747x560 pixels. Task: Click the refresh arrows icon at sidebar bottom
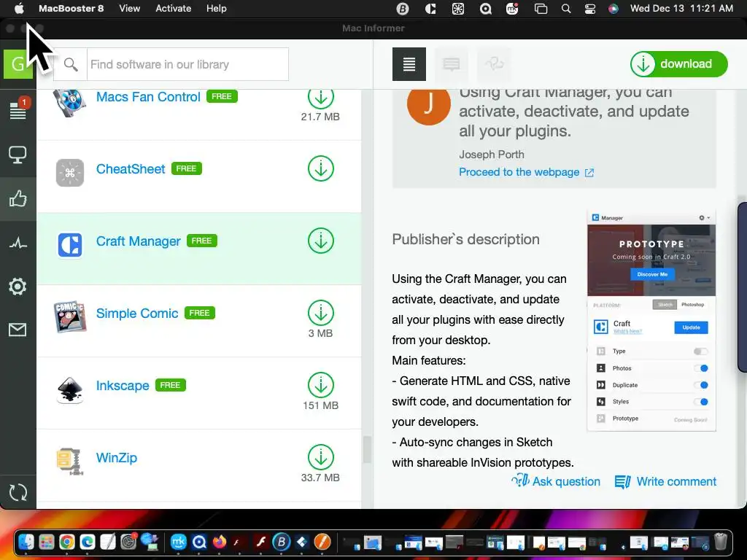[18, 492]
